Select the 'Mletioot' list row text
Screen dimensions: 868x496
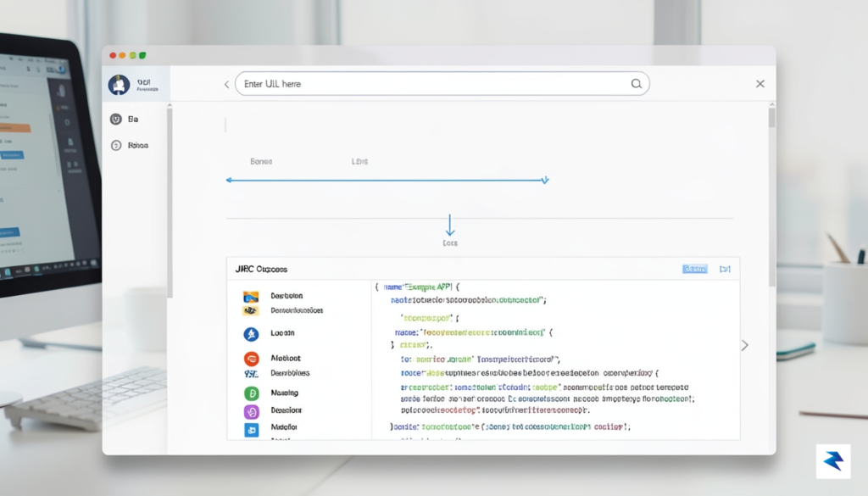tap(286, 358)
